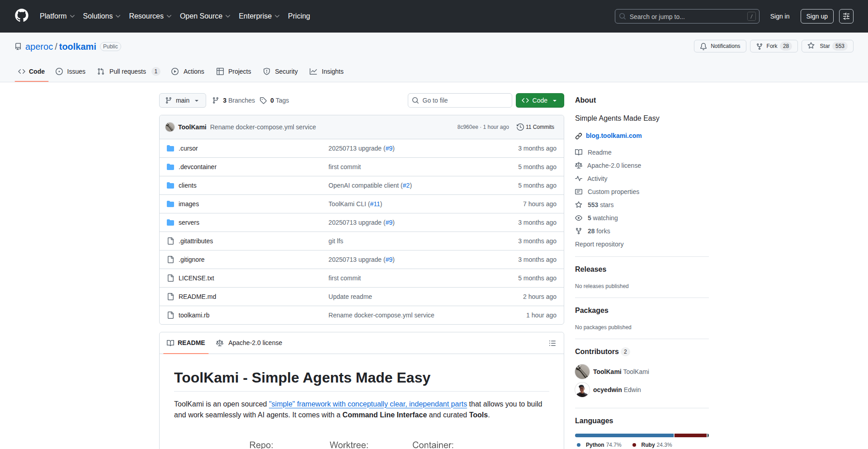Screen dimensions: 868x449
Task: Open the Resources dropdown menu
Action: [x=150, y=16]
